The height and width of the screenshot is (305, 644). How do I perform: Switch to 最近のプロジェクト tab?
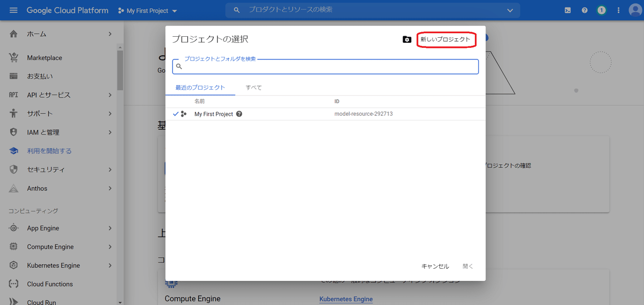click(x=200, y=88)
